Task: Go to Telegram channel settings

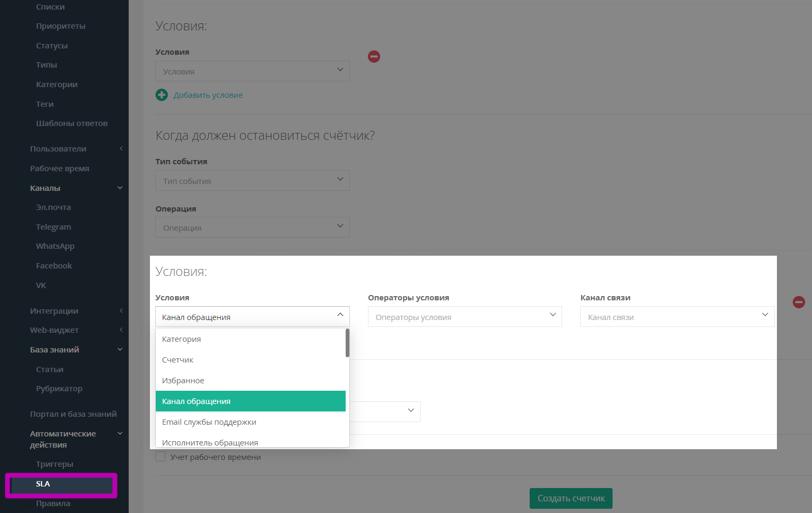Action: coord(53,227)
